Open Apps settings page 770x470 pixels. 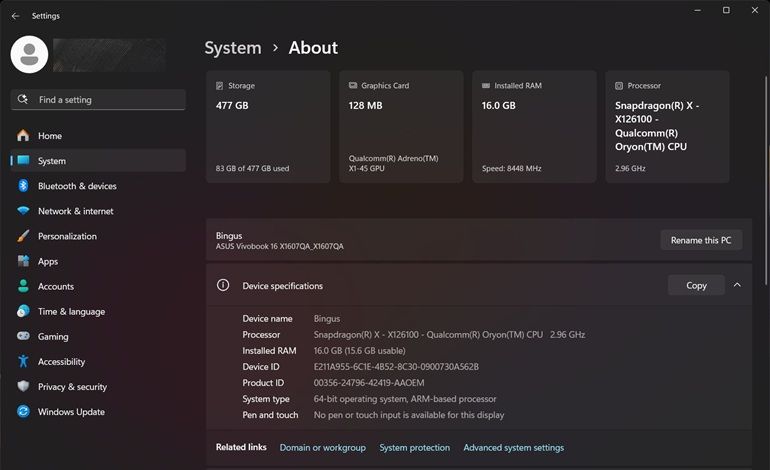point(98,261)
